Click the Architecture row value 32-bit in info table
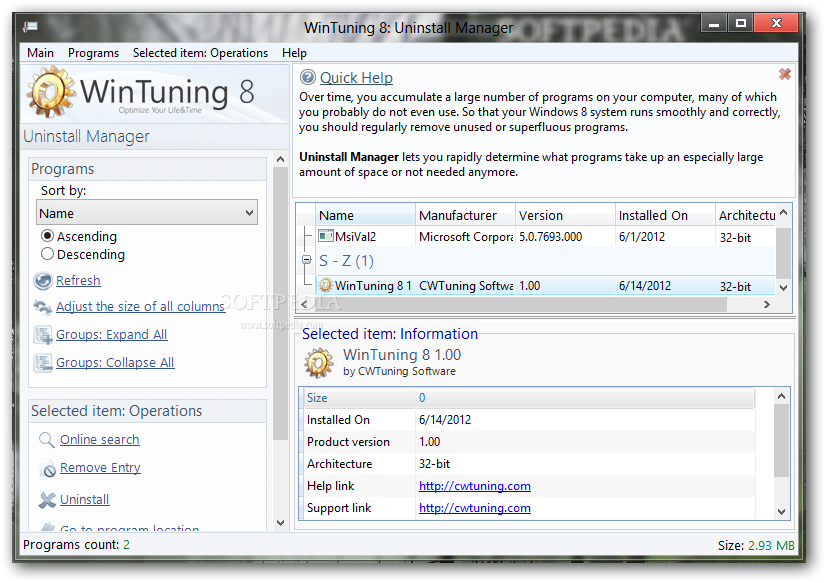 tap(434, 464)
